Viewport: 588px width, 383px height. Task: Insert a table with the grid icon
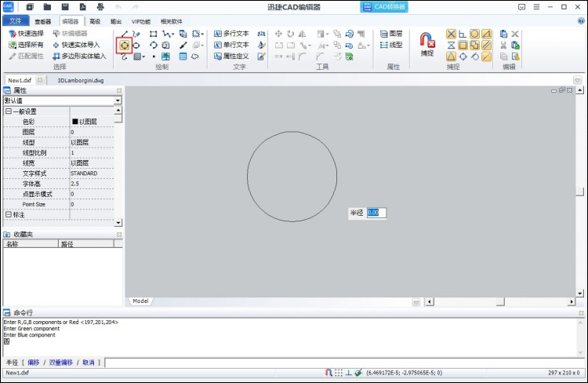[183, 57]
